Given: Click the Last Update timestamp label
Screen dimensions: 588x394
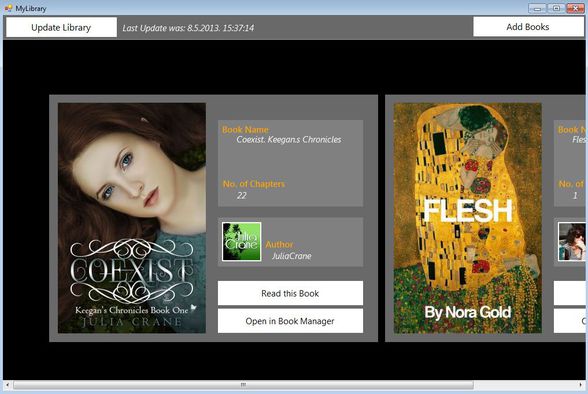Looking at the screenshot, I should (188, 28).
